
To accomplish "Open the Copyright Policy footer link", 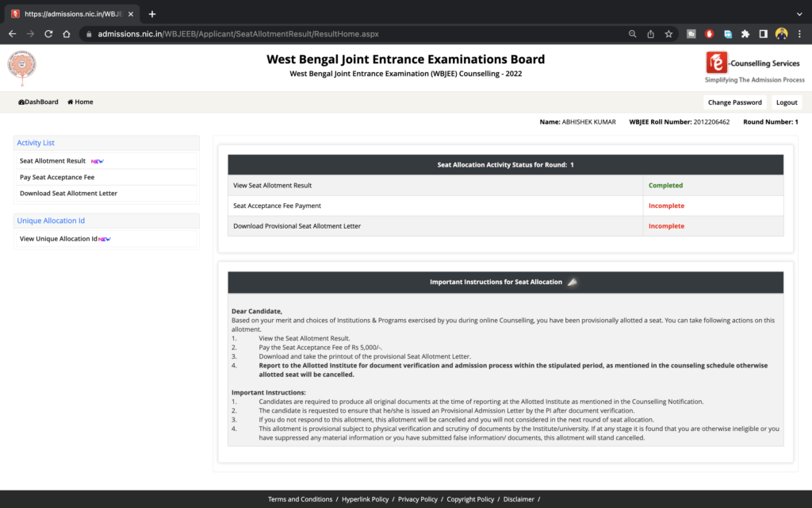I will 470,499.
